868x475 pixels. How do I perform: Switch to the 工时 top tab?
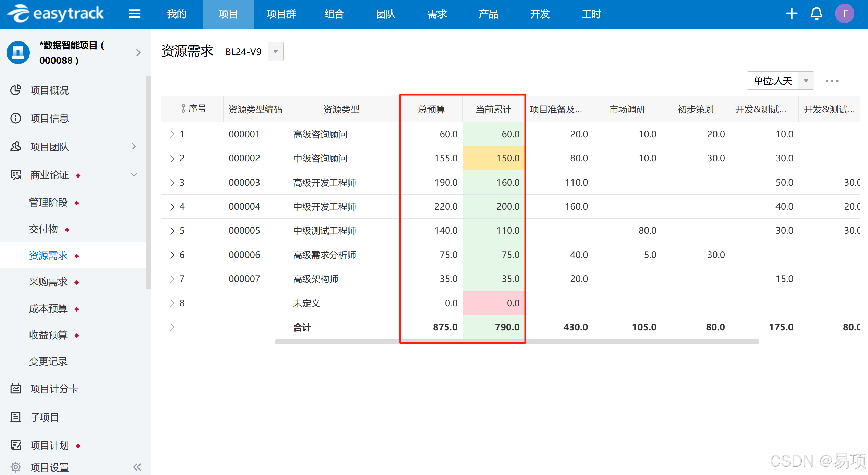(x=591, y=14)
